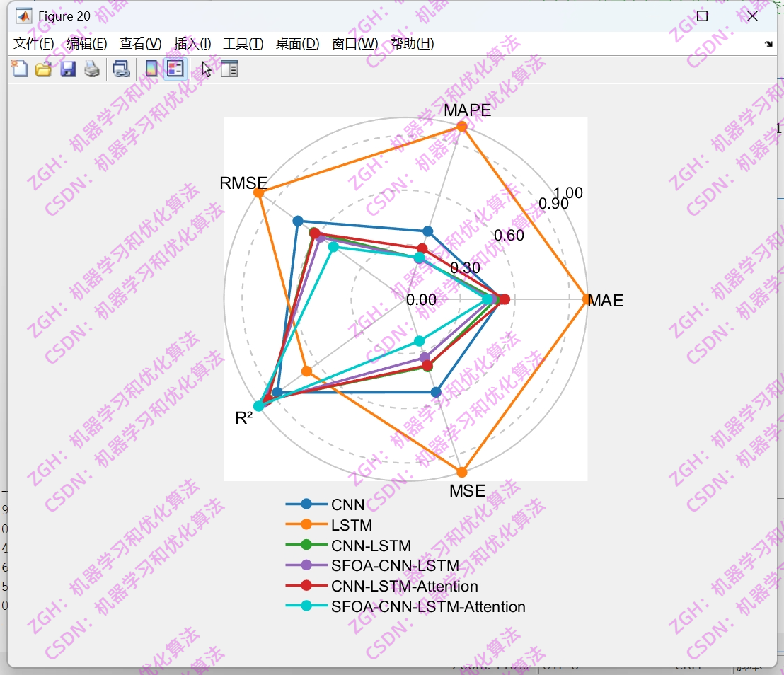The image size is (784, 675).
Task: Click the R² axis label on the chart
Action: pos(244,417)
